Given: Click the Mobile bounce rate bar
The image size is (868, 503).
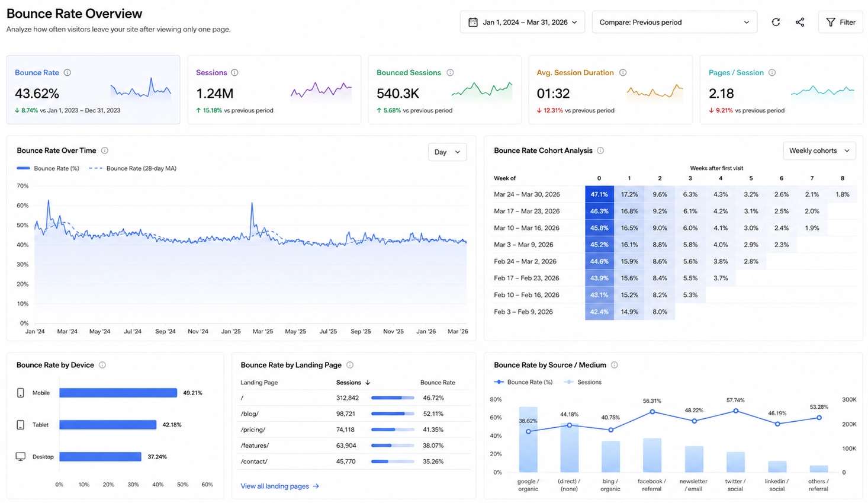Looking at the screenshot, I should (x=118, y=393).
